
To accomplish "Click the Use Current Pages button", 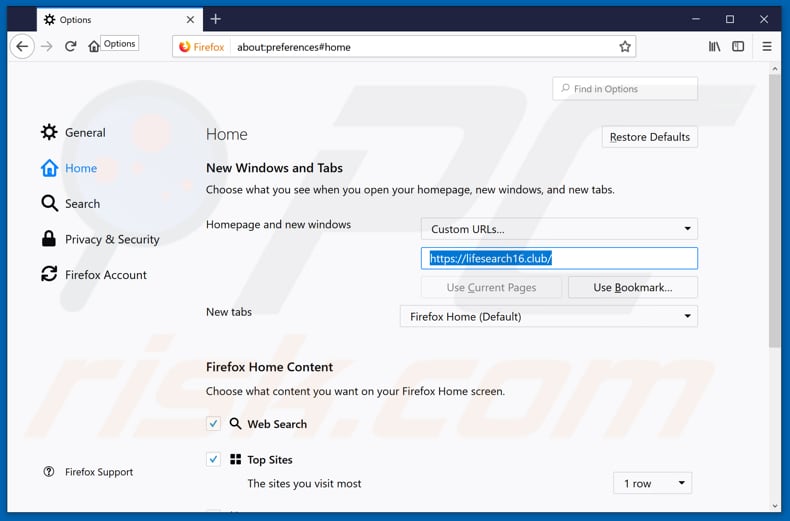I will click(491, 287).
